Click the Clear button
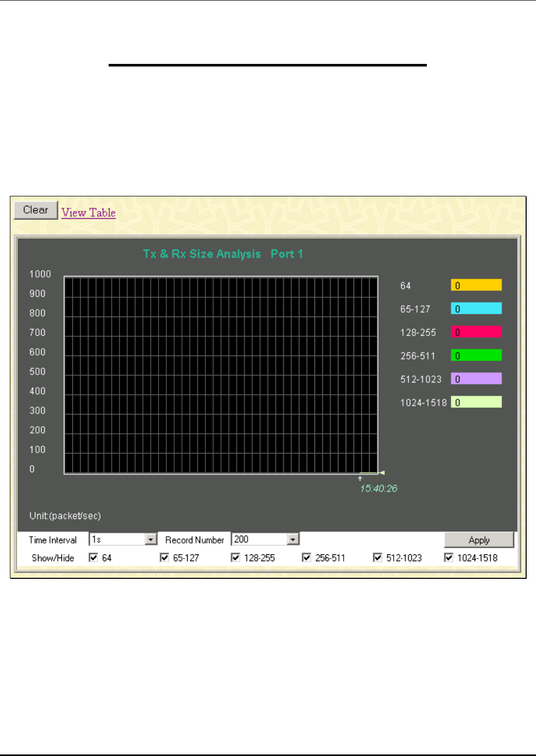Image resolution: width=536 pixels, height=756 pixels. [x=35, y=210]
